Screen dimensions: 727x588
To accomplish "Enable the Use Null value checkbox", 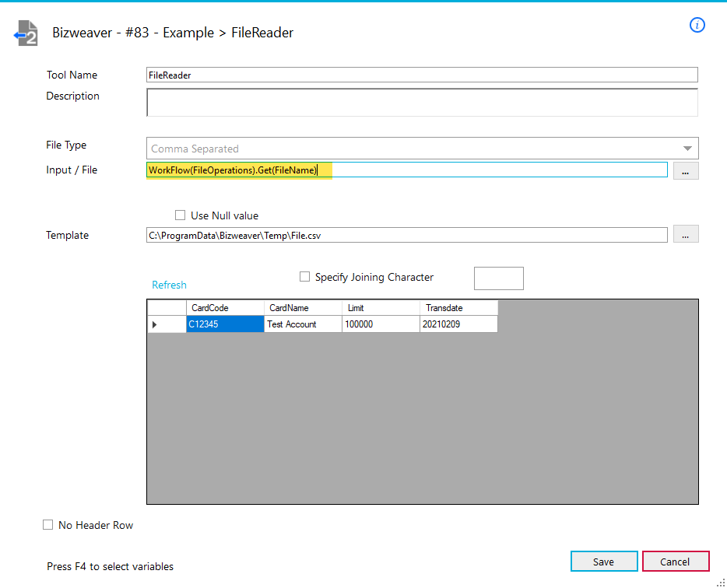I will click(180, 215).
